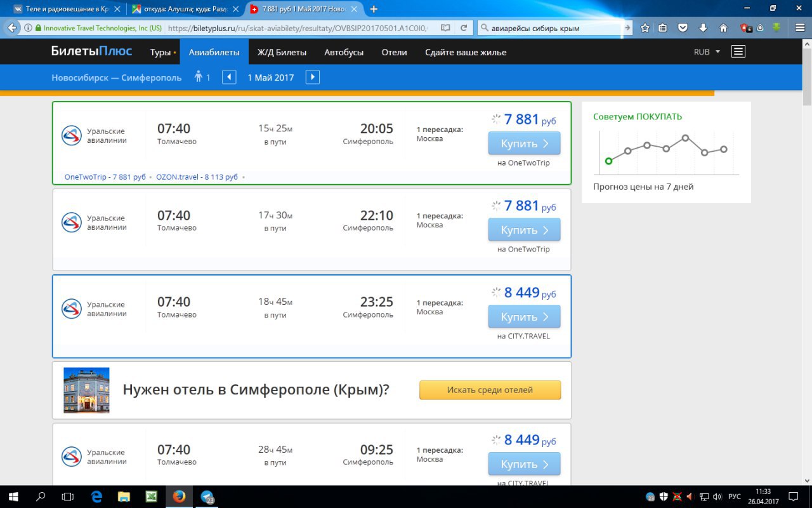
Task: Buy the 20:05 arrival flight for 7 881
Action: tap(524, 144)
